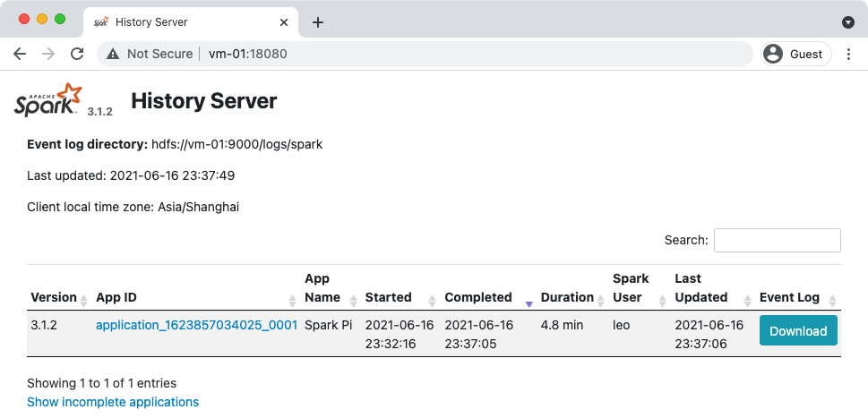Toggle sort order on Completed column
The image size is (868, 418).
click(x=478, y=297)
